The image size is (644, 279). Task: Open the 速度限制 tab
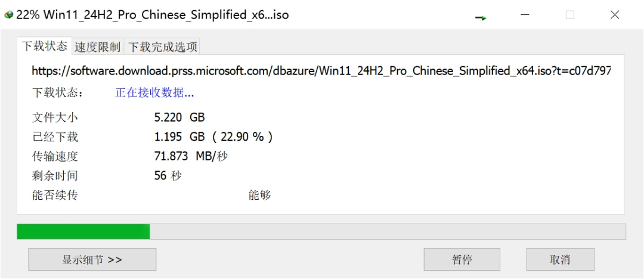click(97, 47)
